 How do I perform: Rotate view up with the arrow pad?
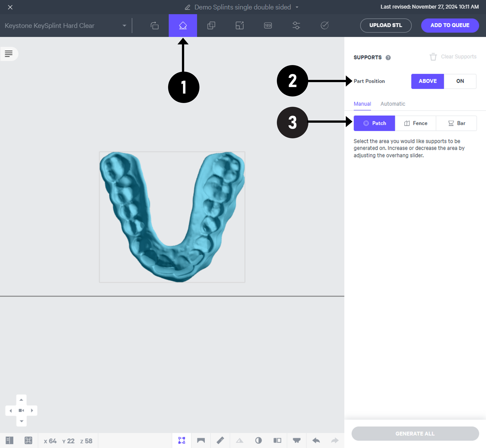[21, 400]
